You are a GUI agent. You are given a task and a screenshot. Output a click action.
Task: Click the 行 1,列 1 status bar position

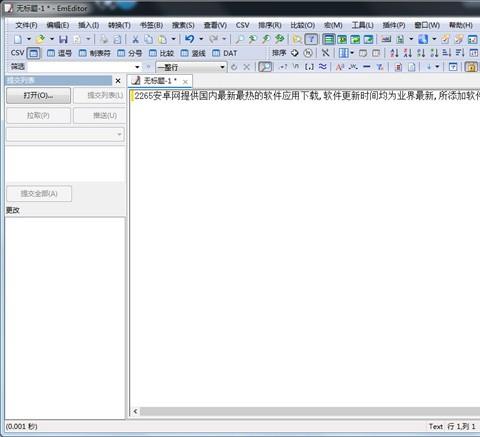461,426
